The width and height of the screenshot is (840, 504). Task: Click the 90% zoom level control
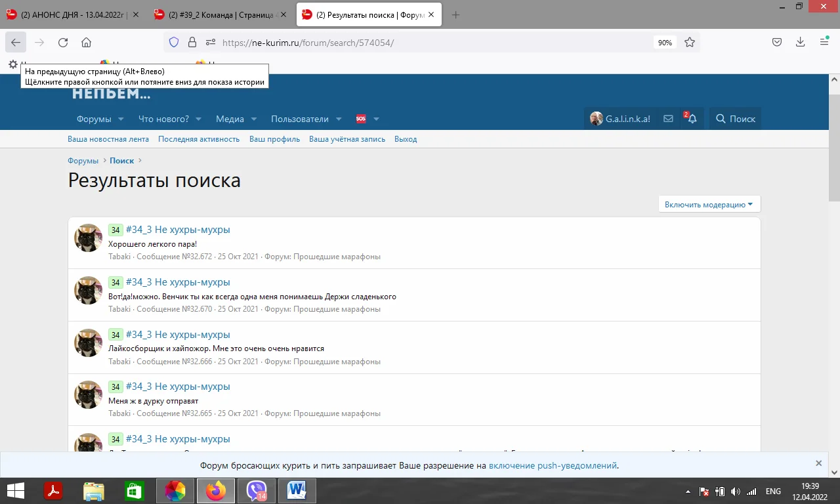tap(664, 41)
